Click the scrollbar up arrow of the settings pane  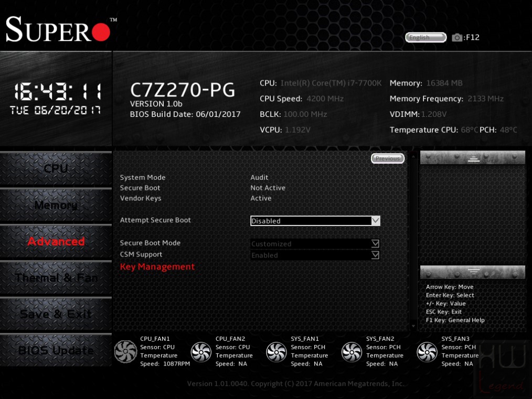coord(413,156)
